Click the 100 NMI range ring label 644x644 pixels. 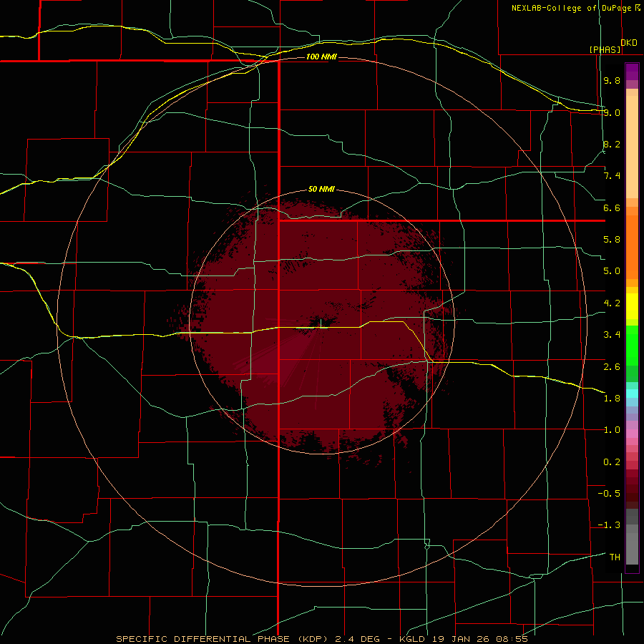pos(321,57)
